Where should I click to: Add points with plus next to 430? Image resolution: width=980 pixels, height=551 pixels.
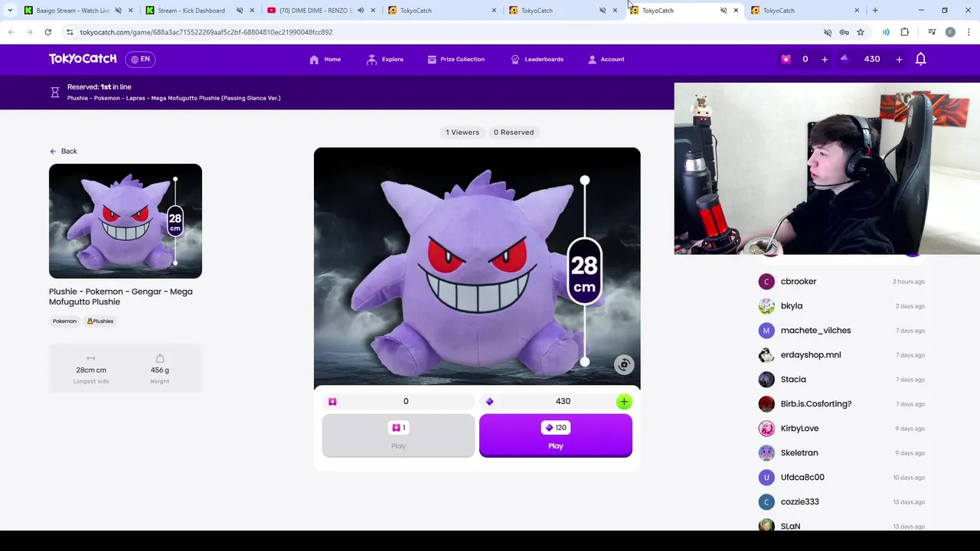pyautogui.click(x=899, y=59)
